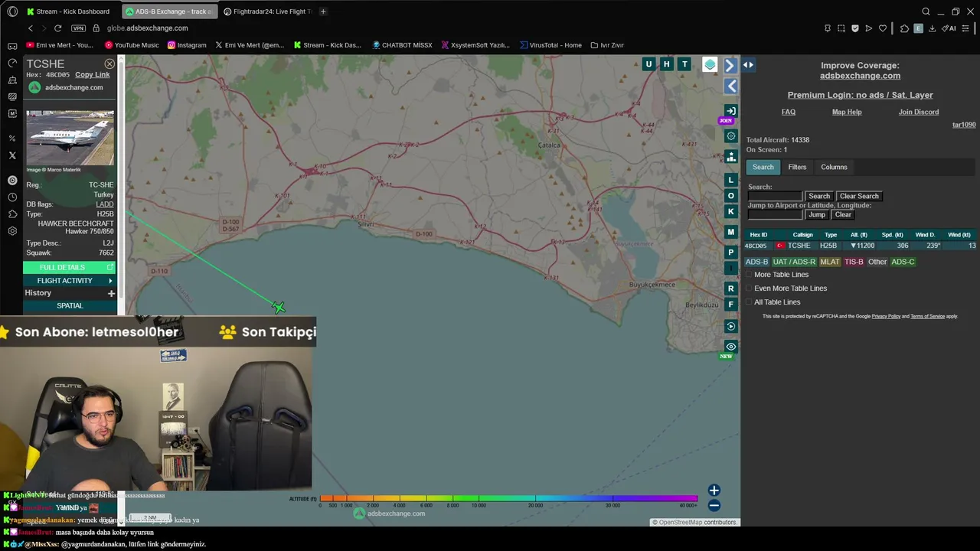Screen dimensions: 980x551
Task: Click the Clear button beside Jump
Action: 843,215
